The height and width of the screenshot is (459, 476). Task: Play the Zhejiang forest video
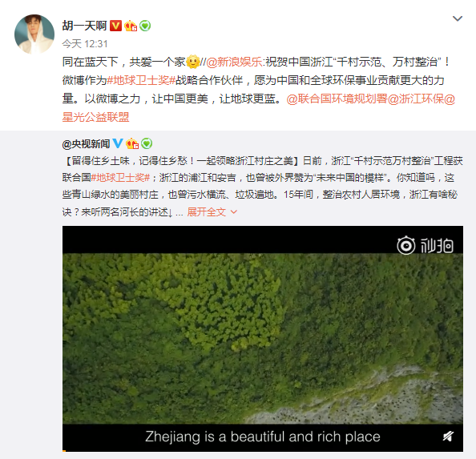click(x=263, y=338)
